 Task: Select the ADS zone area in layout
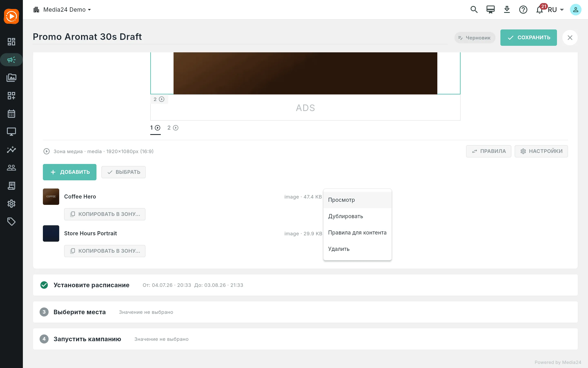tap(305, 108)
